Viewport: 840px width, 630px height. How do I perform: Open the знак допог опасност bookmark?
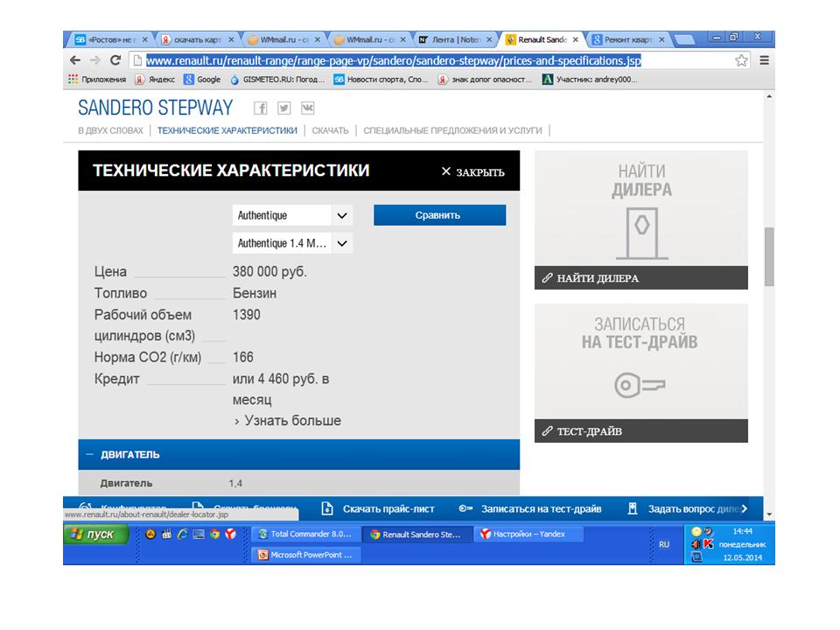(x=486, y=80)
